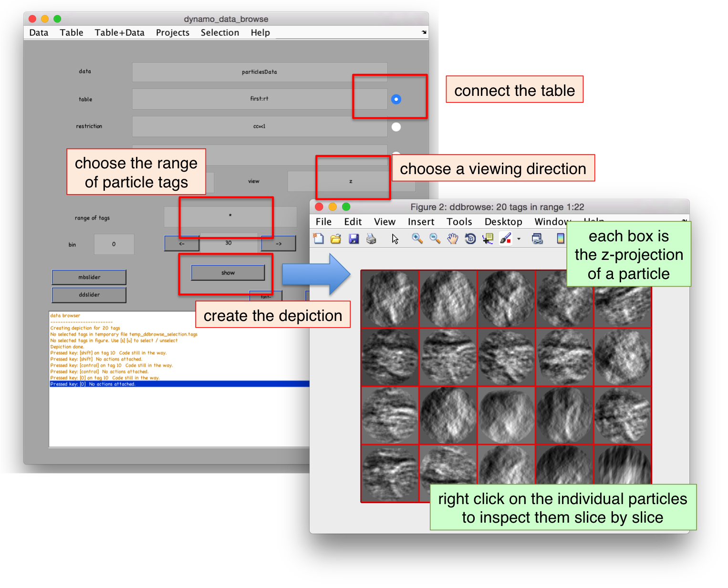
Task: Activate the Pan hand tool
Action: (x=452, y=238)
